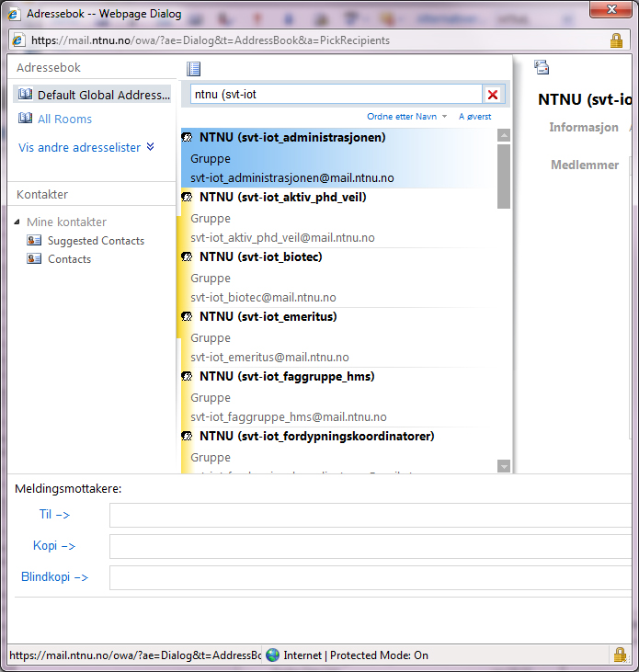
Task: Open Suggested Contacts folder
Action: point(96,241)
